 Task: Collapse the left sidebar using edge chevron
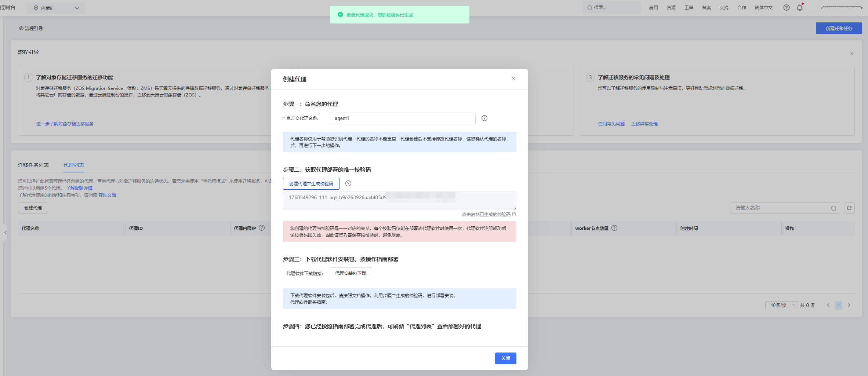[x=5, y=233]
